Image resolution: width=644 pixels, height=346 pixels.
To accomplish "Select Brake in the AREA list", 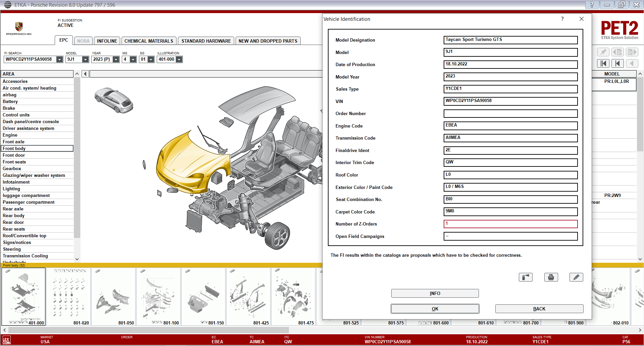I will coord(37,108).
